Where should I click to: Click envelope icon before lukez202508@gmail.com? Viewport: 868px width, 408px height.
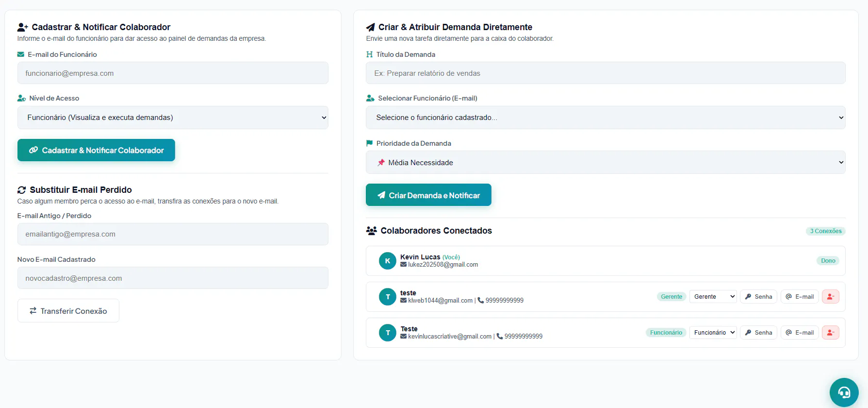pyautogui.click(x=403, y=265)
